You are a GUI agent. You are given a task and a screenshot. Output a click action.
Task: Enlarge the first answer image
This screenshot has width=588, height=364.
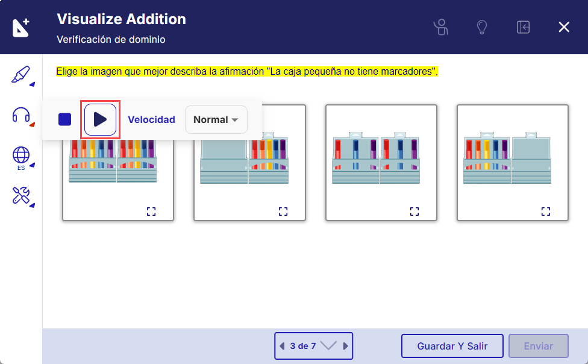coord(151,212)
